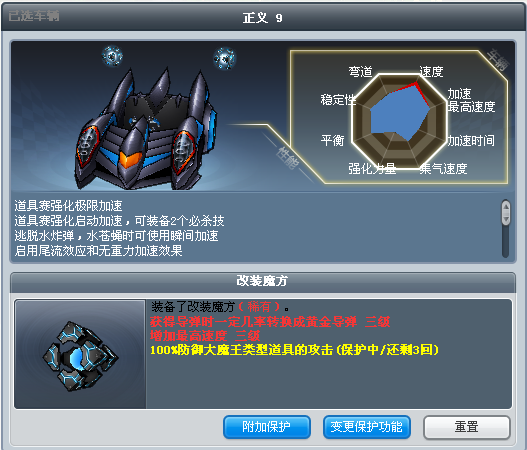
Task: Click the 正义 9 title bar
Action: [x=262, y=17]
